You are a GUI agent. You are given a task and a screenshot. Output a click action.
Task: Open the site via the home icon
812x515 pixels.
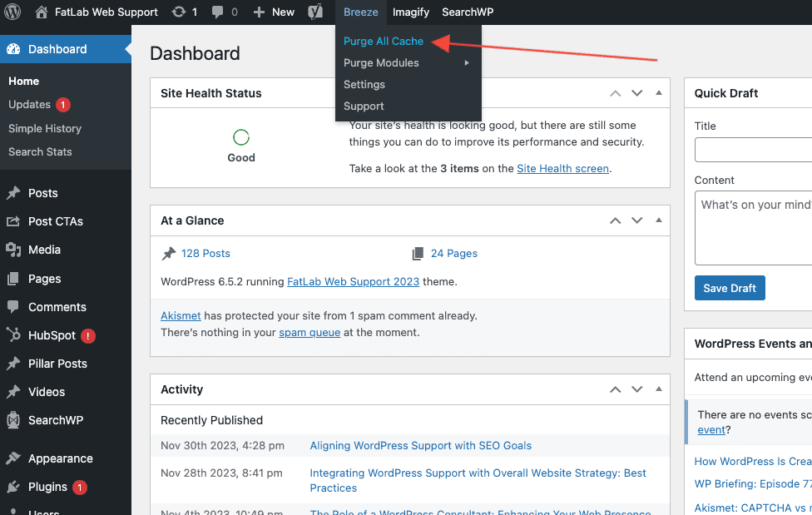(x=40, y=12)
